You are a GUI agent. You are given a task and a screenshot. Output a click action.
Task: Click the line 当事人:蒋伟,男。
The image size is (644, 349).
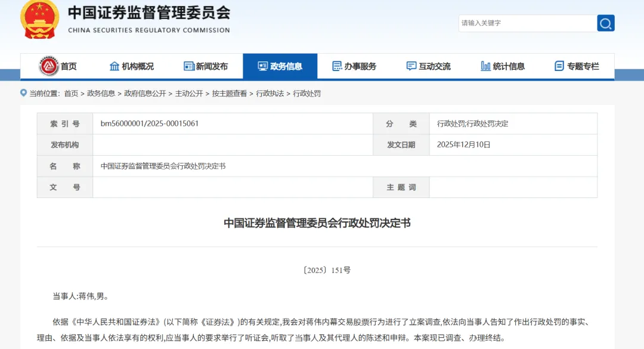click(x=81, y=296)
